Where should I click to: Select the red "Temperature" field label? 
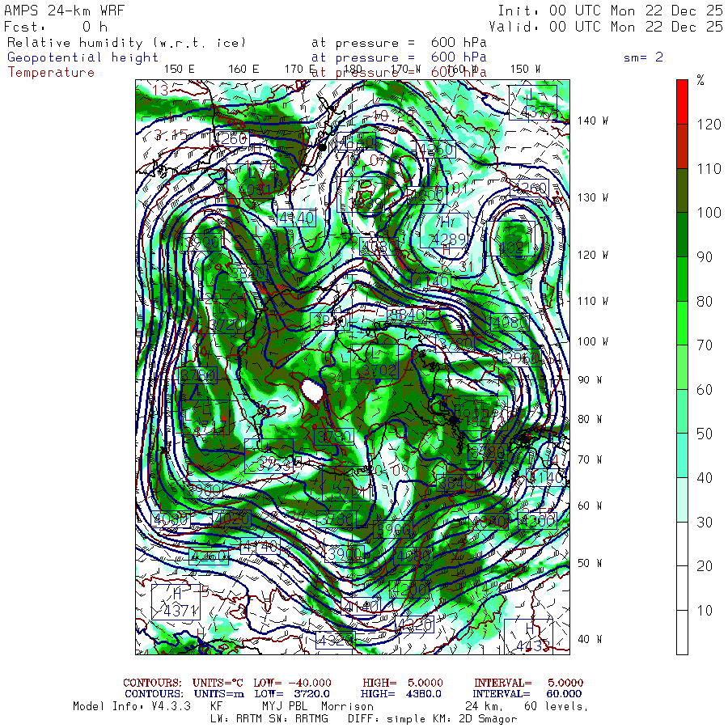(x=51, y=73)
